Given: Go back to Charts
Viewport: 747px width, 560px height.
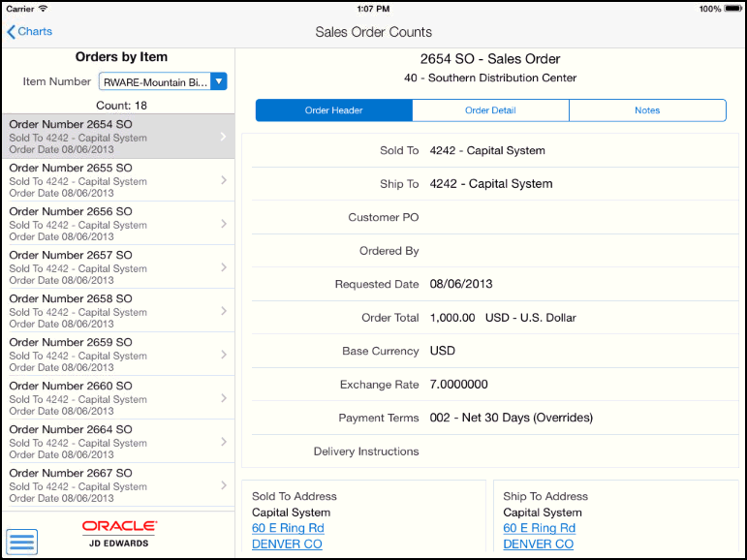Looking at the screenshot, I should pyautogui.click(x=29, y=31).
